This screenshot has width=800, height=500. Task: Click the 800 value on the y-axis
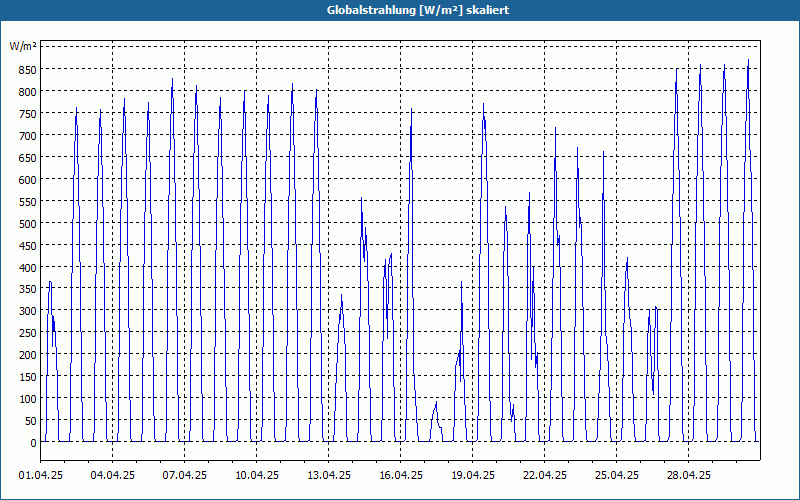pyautogui.click(x=28, y=92)
